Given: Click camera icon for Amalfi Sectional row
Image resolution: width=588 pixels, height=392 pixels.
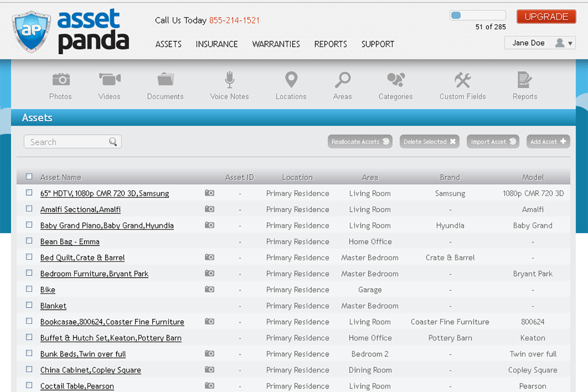Looking at the screenshot, I should (209, 209).
